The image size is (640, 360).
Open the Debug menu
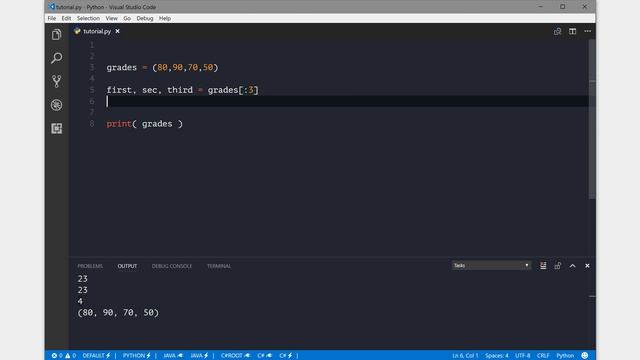point(144,18)
